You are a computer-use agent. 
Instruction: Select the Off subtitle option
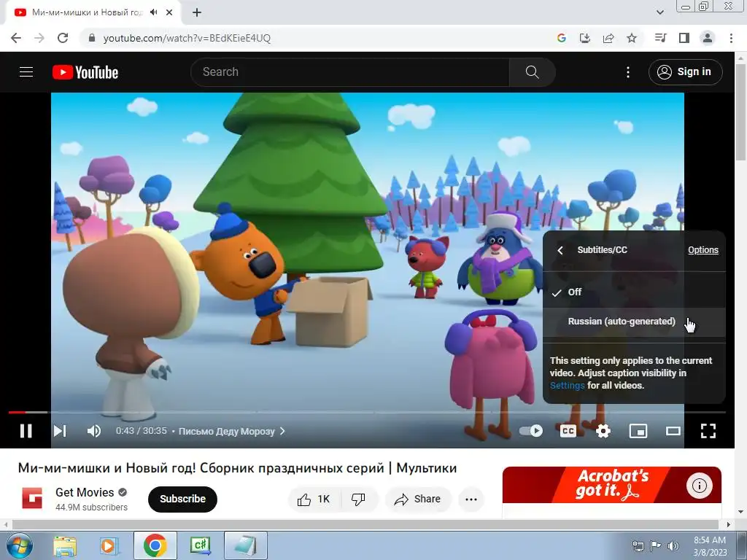634,292
